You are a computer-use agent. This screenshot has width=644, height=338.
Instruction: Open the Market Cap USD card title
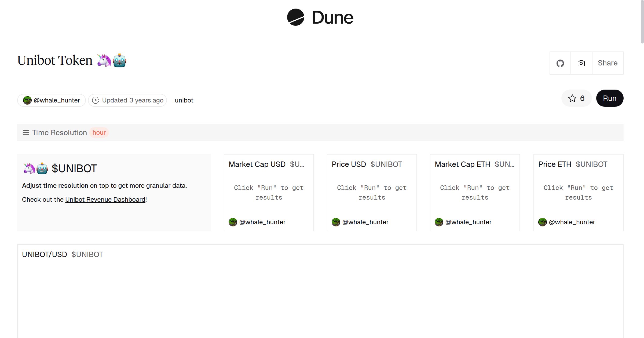click(x=257, y=164)
